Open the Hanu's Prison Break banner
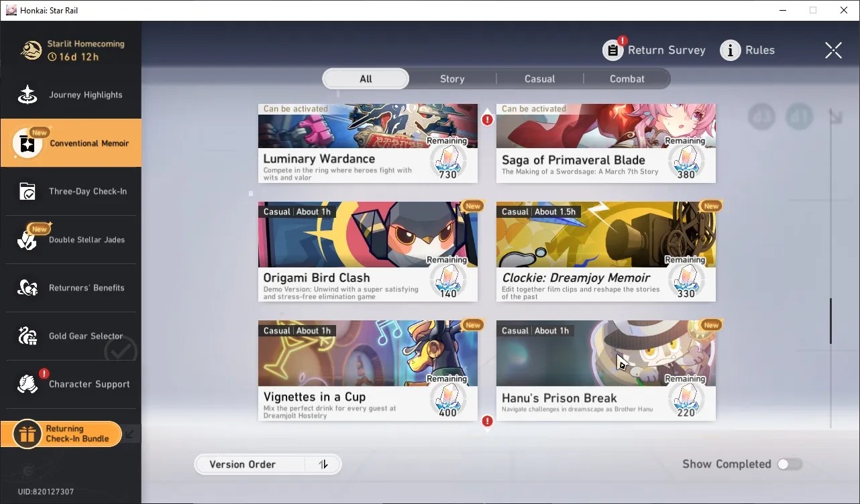This screenshot has height=504, width=860. (606, 353)
